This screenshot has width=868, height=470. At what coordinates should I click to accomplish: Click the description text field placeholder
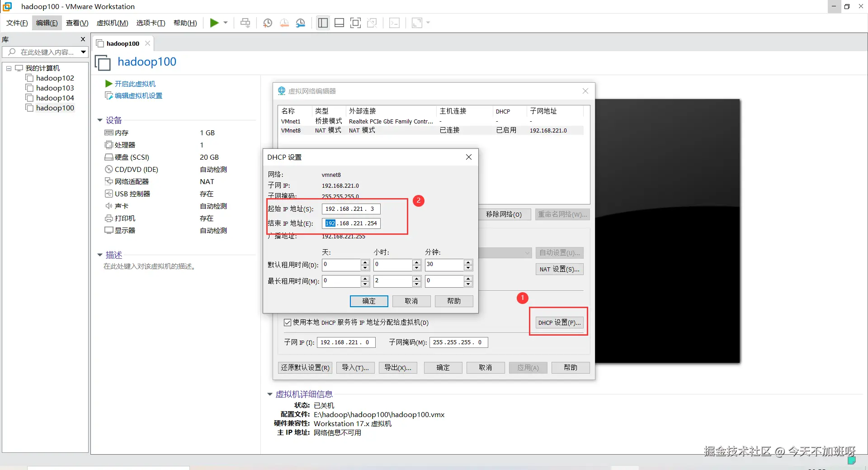[x=150, y=266]
